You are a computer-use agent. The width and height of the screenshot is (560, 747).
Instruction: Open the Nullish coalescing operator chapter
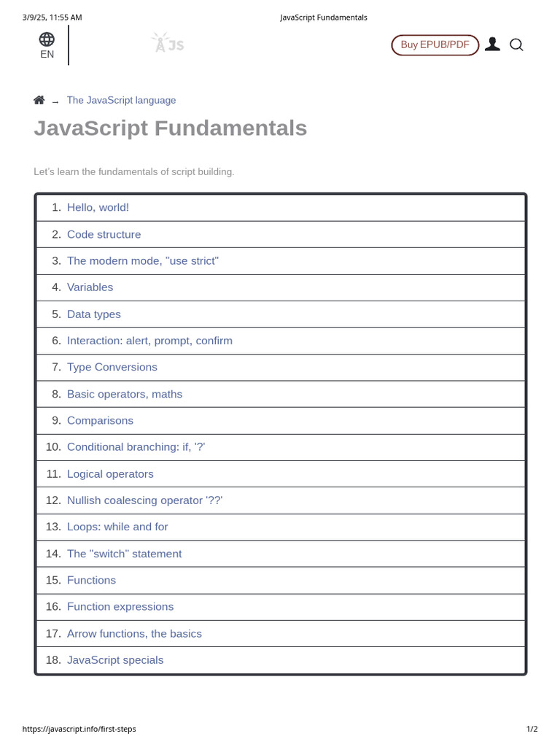pos(144,500)
